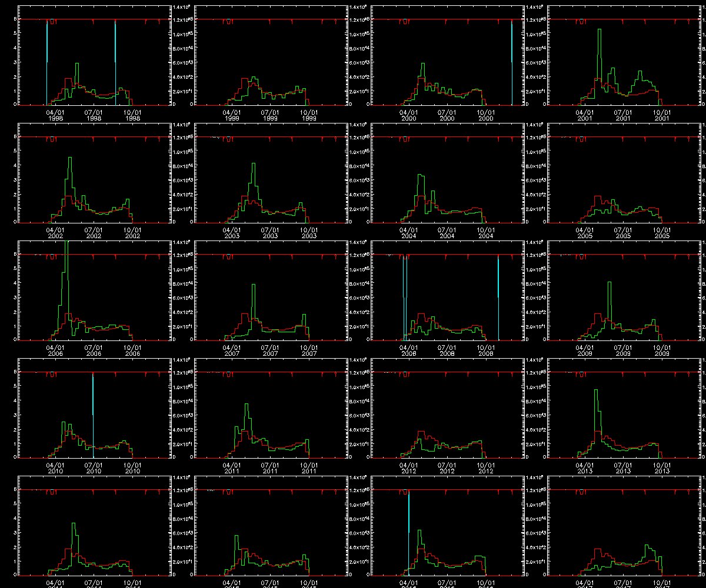Click the green spike in the 2013 plot

(x=596, y=391)
